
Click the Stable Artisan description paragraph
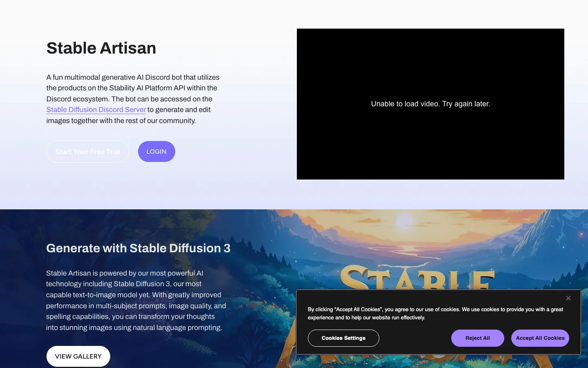(133, 99)
